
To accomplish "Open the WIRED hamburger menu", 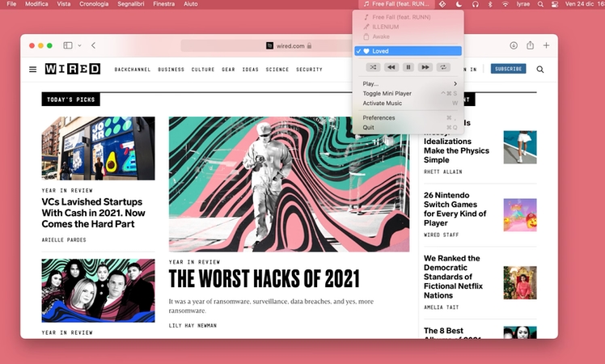I will tap(33, 70).
